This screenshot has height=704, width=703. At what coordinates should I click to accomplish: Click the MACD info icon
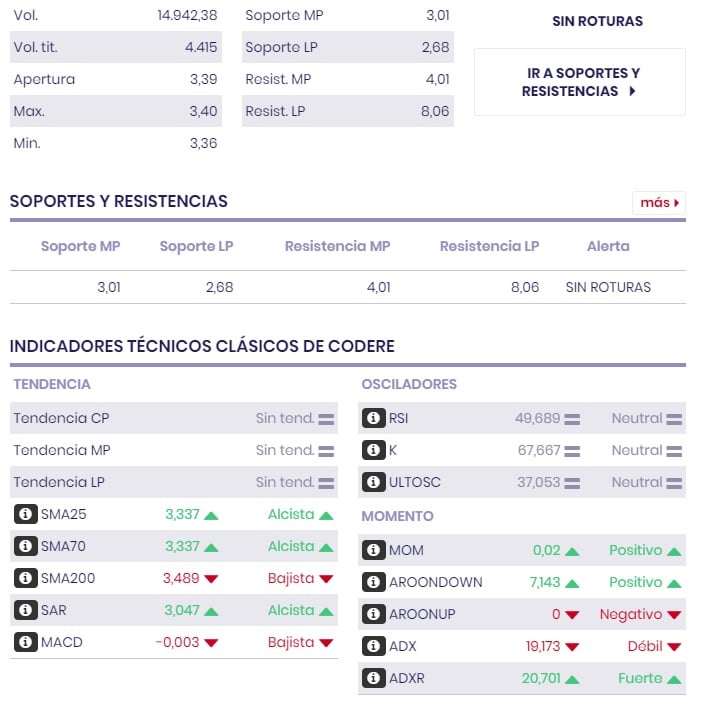(x=25, y=642)
